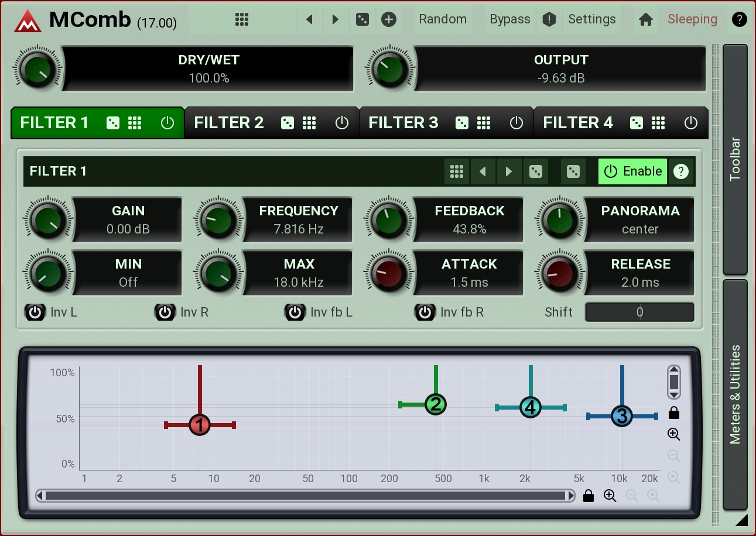
Task: Click the top bar randomize dice icon
Action: (362, 19)
